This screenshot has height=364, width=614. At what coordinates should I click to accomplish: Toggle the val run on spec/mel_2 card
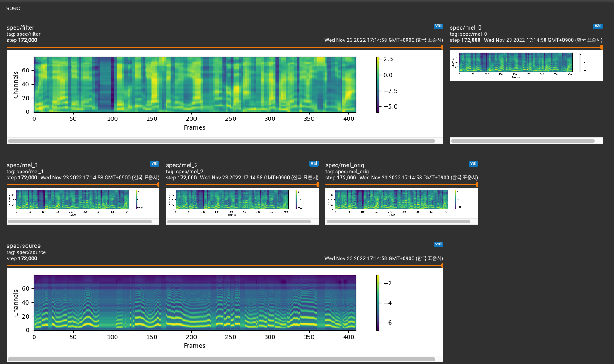click(314, 163)
